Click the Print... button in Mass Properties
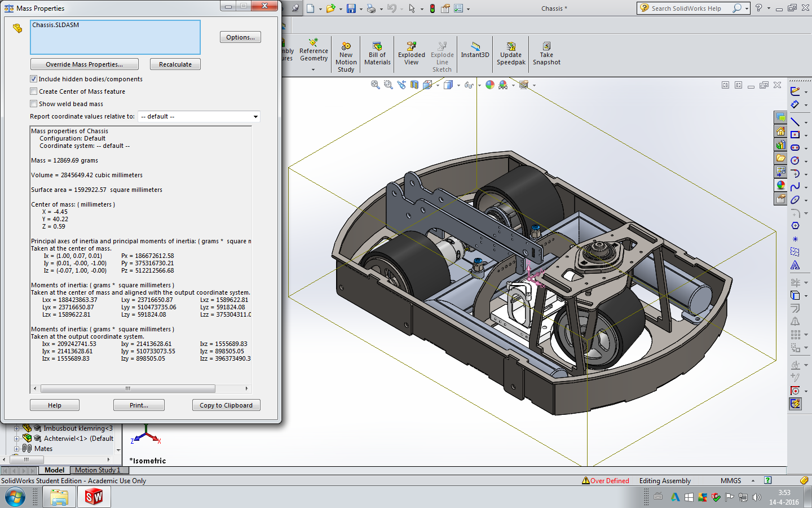This screenshot has width=812, height=508. click(x=139, y=405)
